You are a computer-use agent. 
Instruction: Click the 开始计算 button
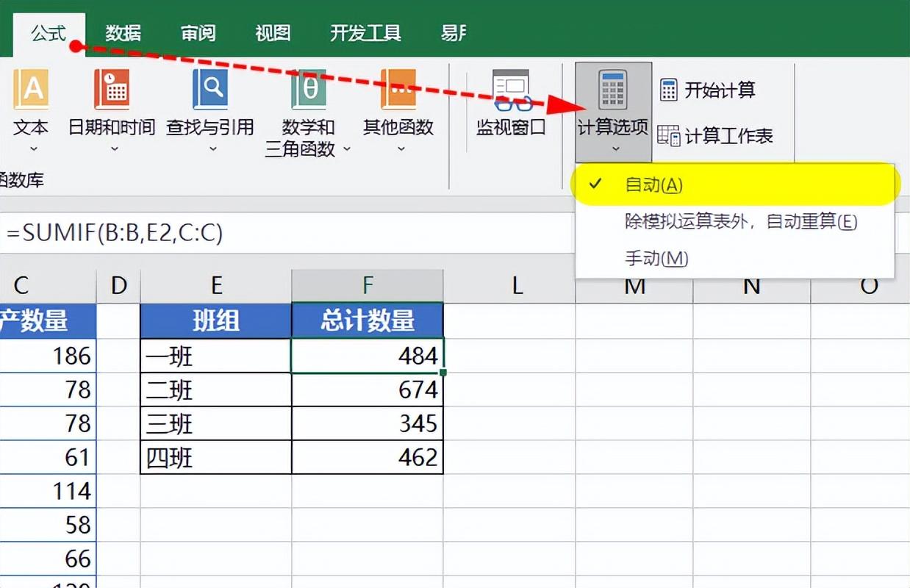click(x=708, y=90)
